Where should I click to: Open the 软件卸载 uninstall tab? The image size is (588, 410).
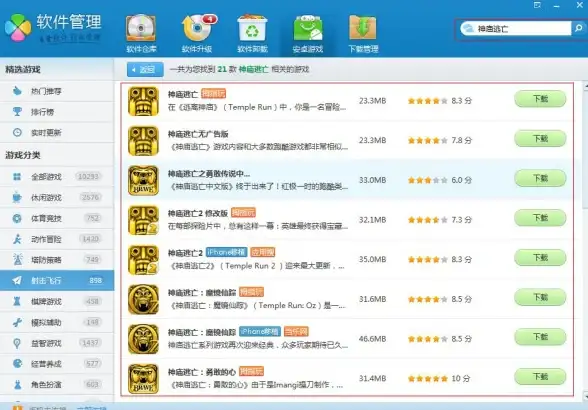(252, 34)
